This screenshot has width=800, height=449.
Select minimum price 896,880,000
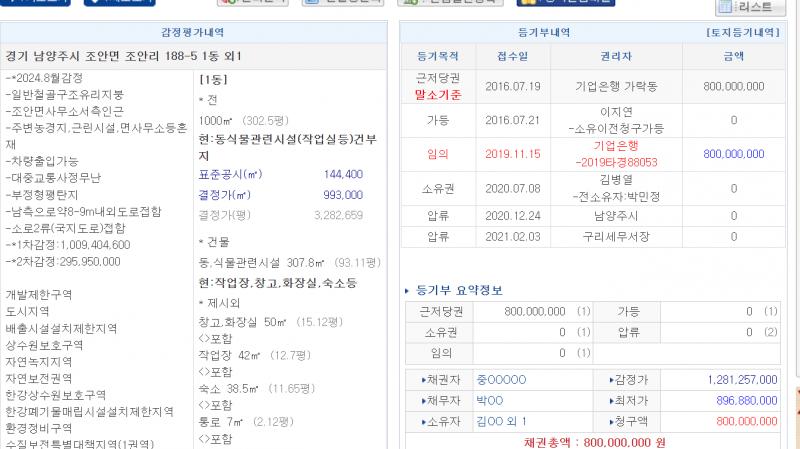coord(746,401)
